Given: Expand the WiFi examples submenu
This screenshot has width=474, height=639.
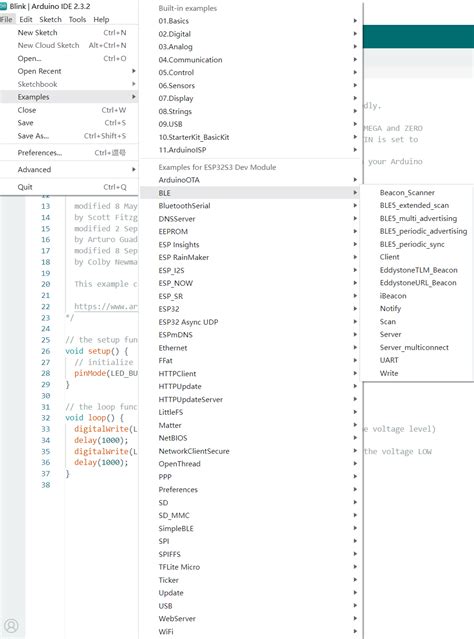Looking at the screenshot, I should point(250,631).
